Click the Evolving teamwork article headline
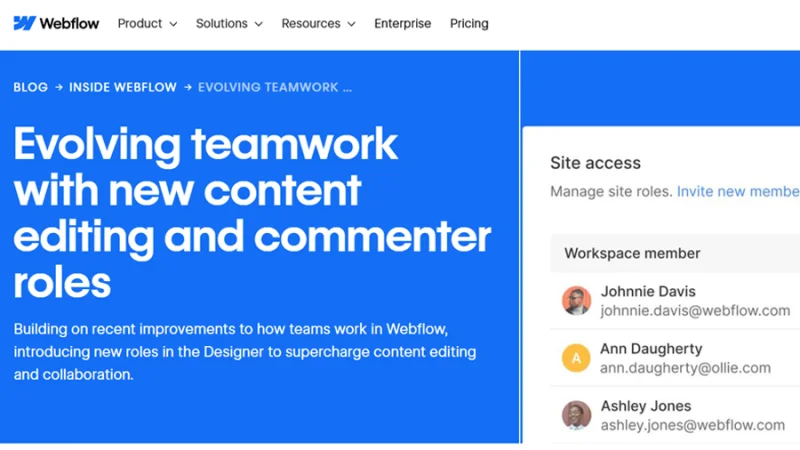Image resolution: width=800 pixels, height=450 pixels. [x=252, y=213]
